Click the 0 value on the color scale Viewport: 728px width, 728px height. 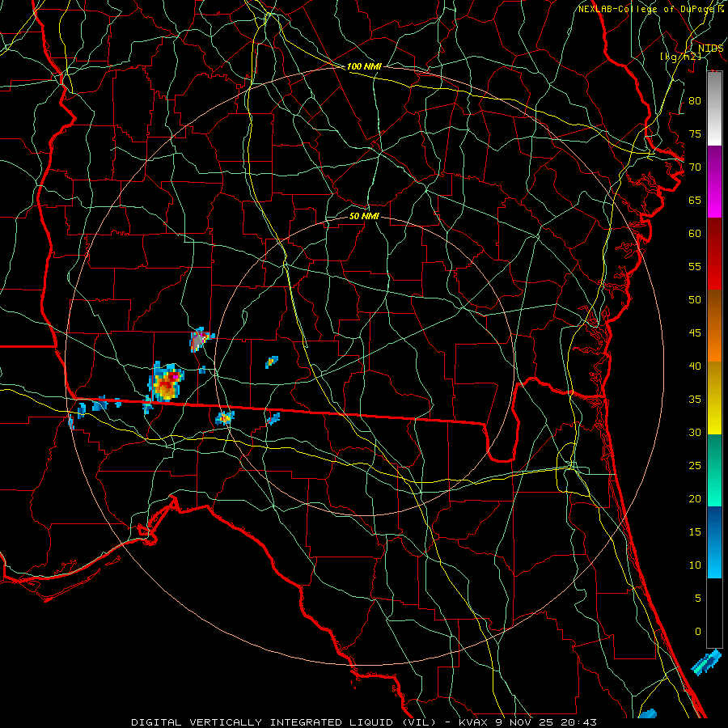point(697,632)
